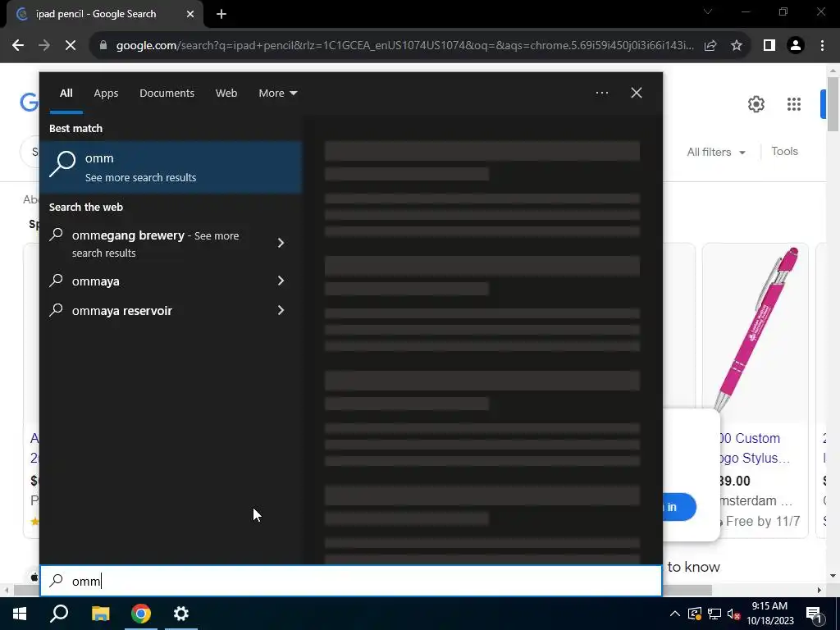Viewport: 840px width, 630px height.
Task: Open search panel options (three dots)
Action: point(601,93)
